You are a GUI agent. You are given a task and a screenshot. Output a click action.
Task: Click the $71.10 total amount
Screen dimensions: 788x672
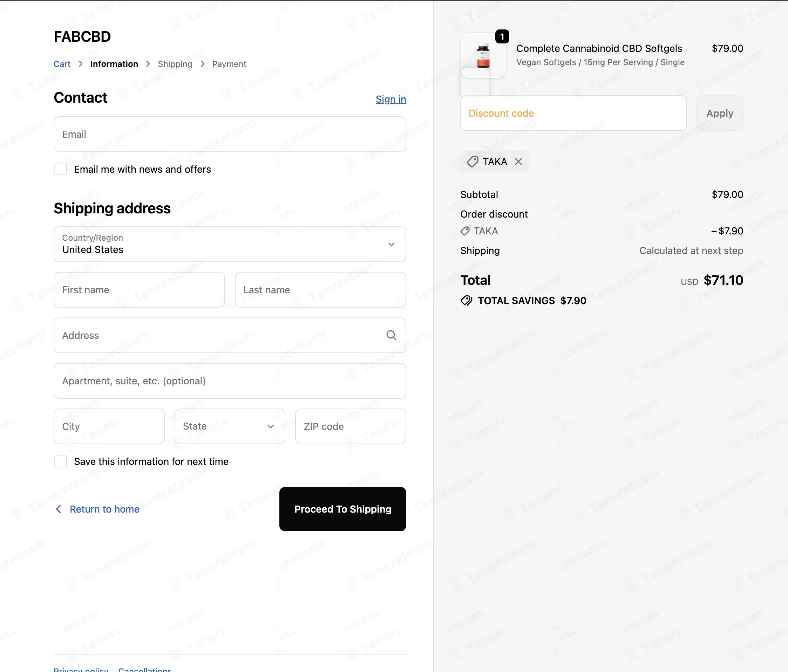click(723, 280)
